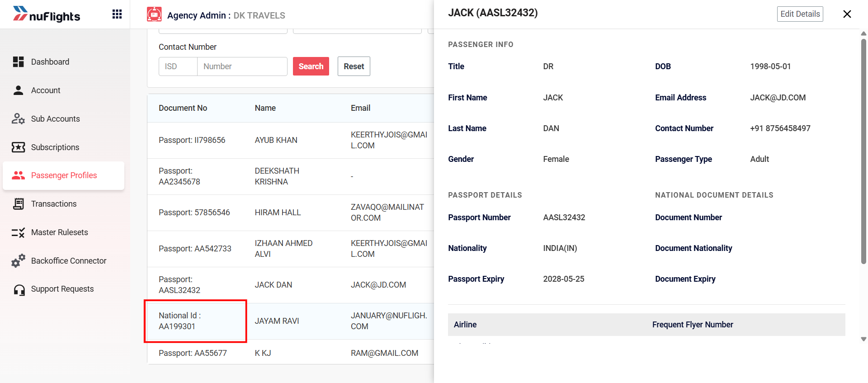Click the Airline column header

click(x=465, y=325)
